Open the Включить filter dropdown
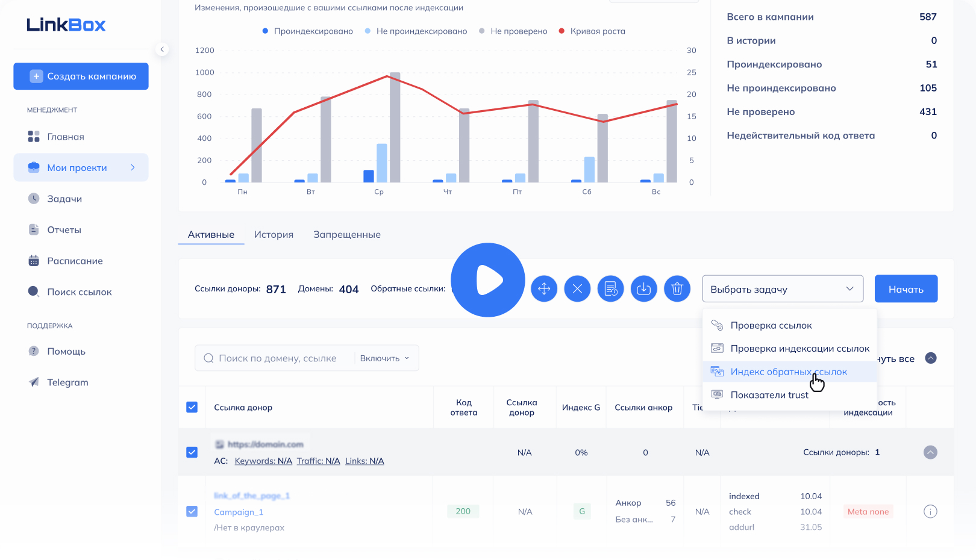 (x=385, y=358)
